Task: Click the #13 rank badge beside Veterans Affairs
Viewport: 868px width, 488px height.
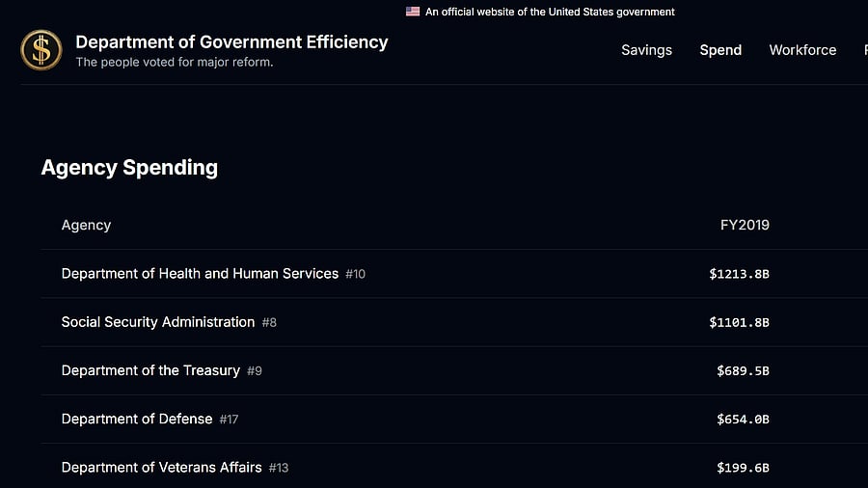Action: [x=279, y=468]
